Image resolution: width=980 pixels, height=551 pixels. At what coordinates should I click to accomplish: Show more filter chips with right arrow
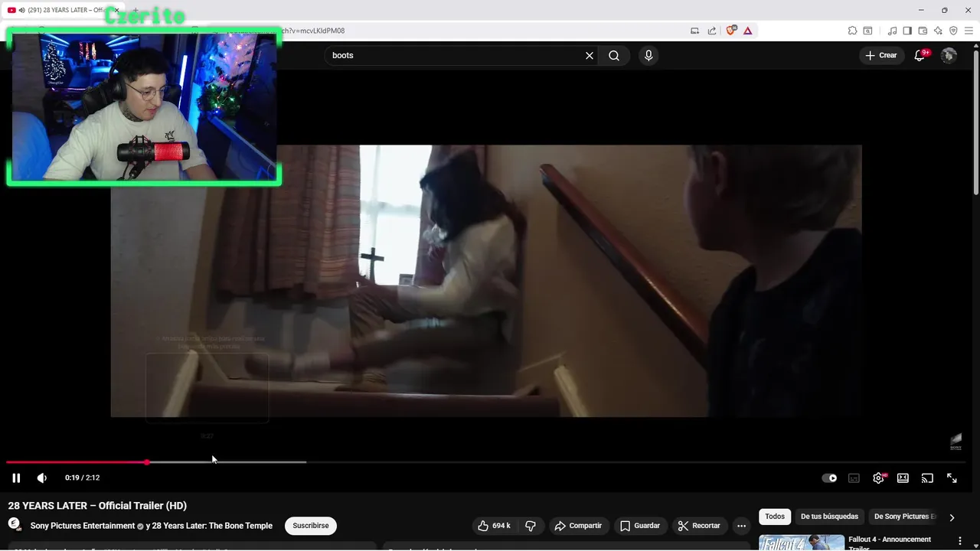(x=952, y=517)
